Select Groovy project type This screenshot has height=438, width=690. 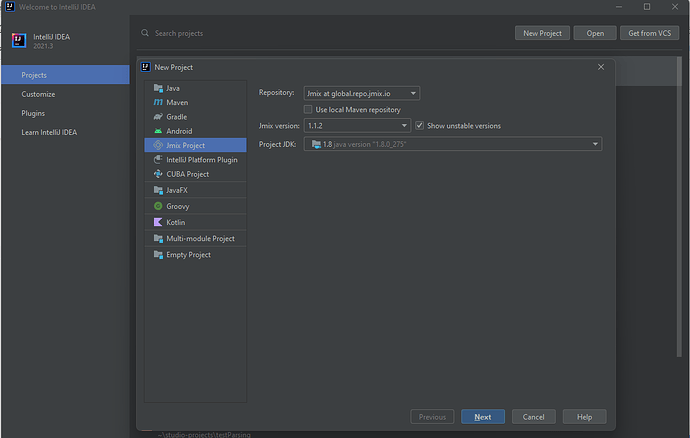[x=195, y=206]
